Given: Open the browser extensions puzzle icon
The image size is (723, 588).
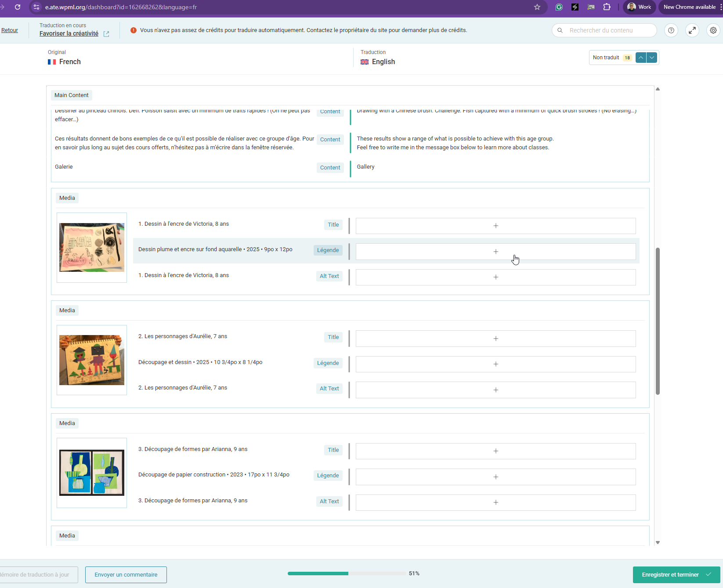Looking at the screenshot, I should pos(607,7).
